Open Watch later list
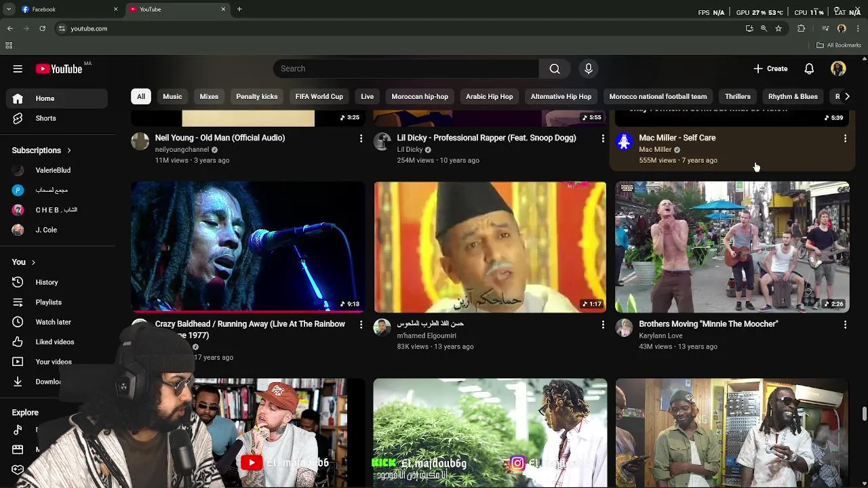The height and width of the screenshot is (488, 868). (58, 322)
